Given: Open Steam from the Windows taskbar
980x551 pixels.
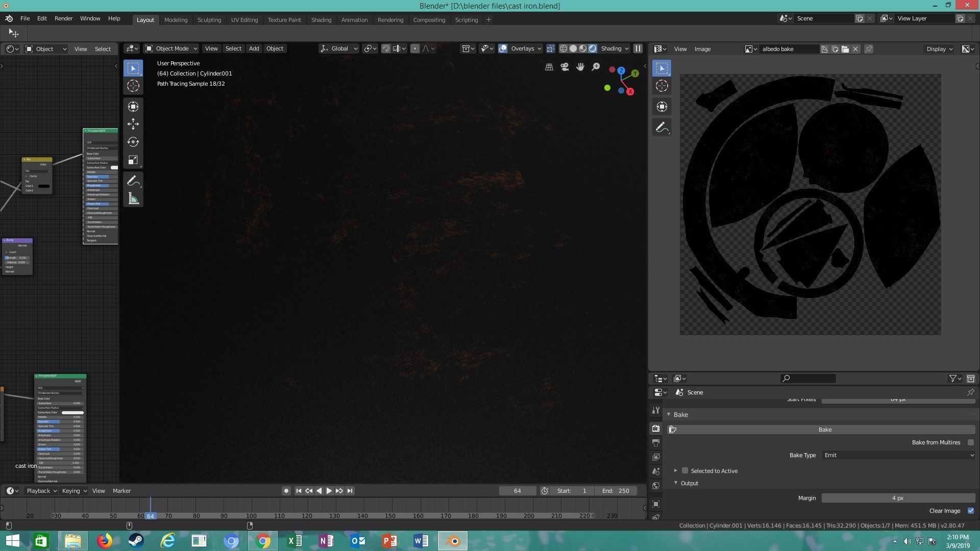Looking at the screenshot, I should 136,541.
